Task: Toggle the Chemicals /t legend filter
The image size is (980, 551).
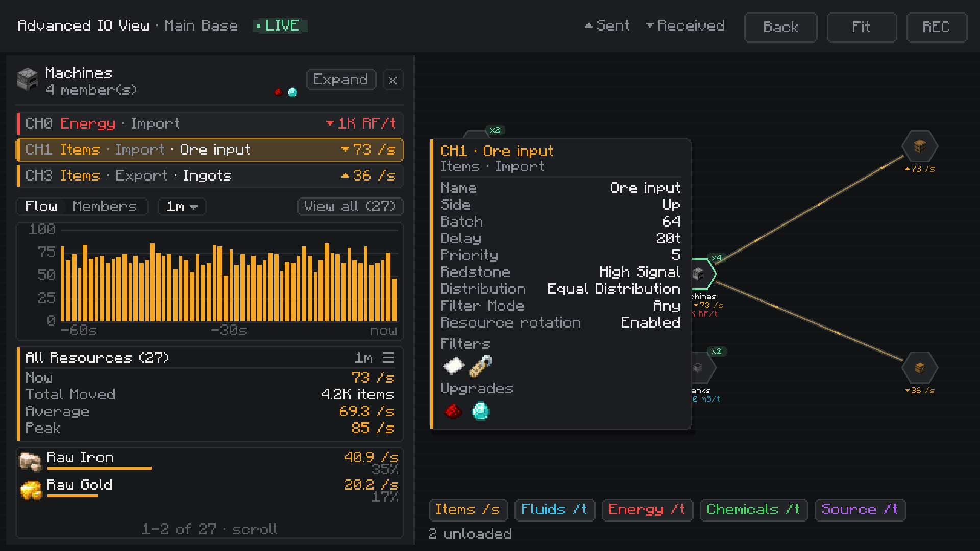Action: click(753, 510)
